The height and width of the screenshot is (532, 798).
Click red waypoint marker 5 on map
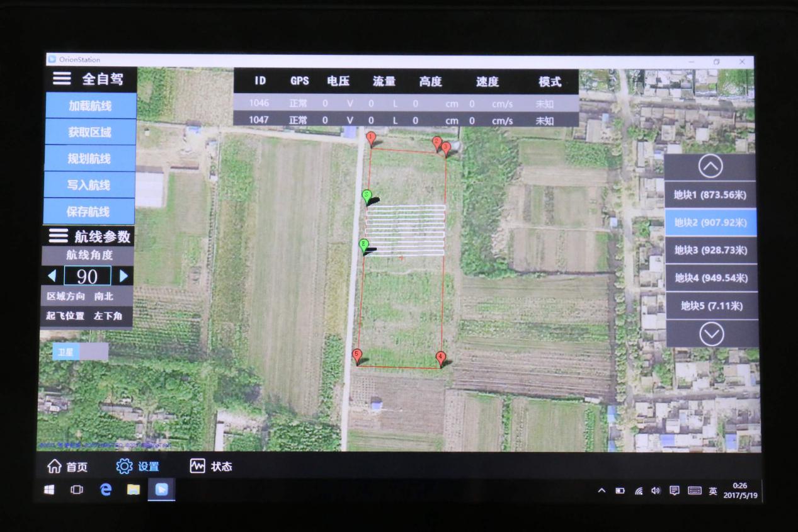point(357,356)
